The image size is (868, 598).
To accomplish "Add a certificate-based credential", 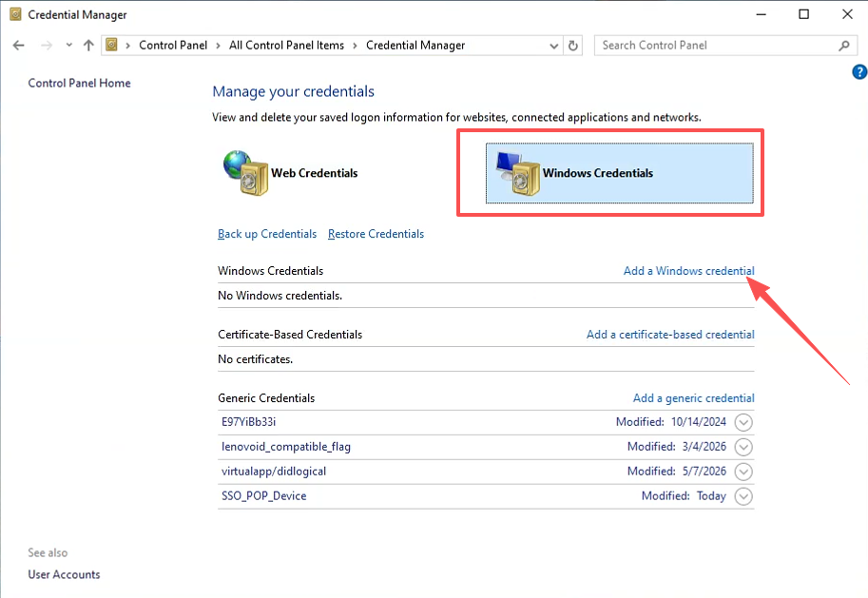I will click(x=670, y=335).
